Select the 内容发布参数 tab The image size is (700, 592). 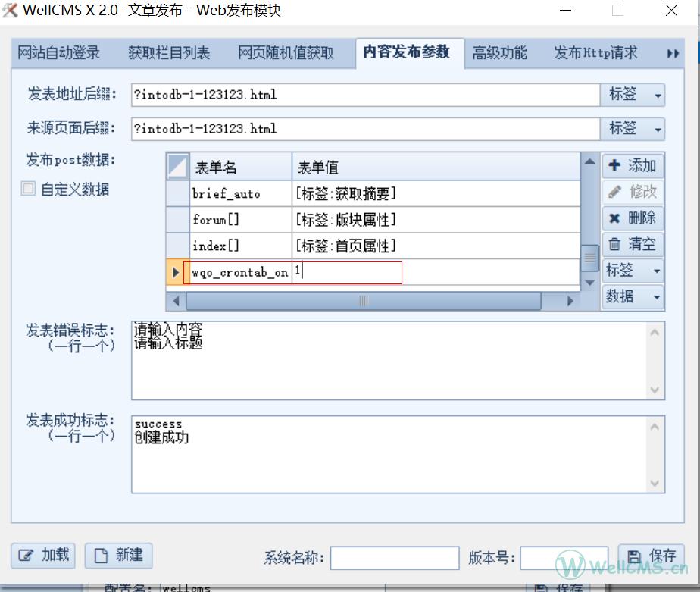coord(410,52)
